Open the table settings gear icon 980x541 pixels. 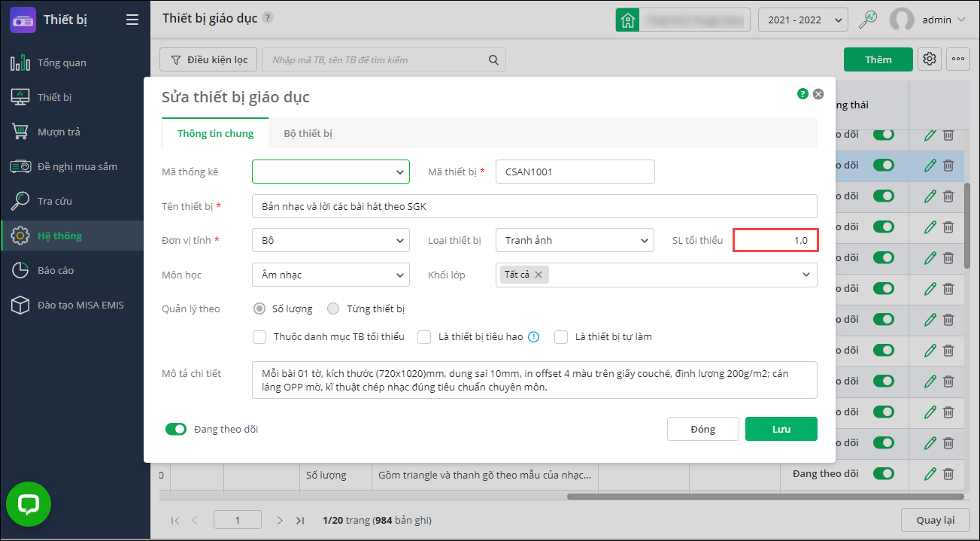pos(930,59)
